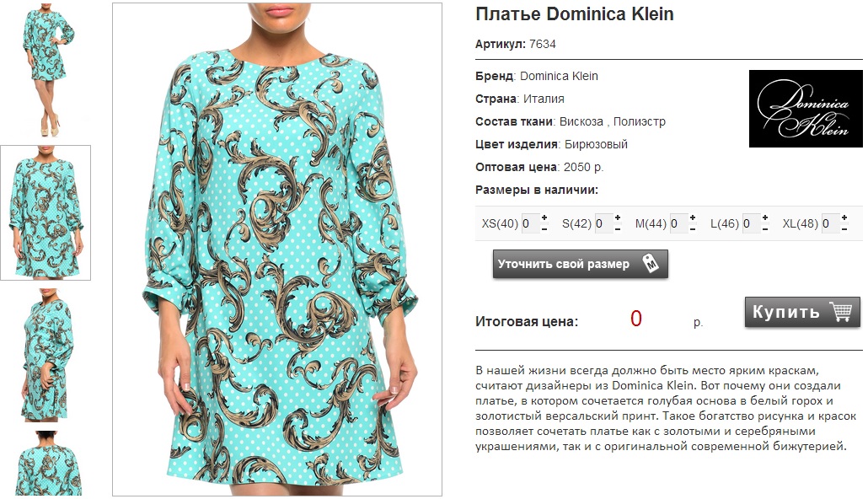Increase S(42) quantity with plus
This screenshot has height=499, width=868.
(618, 217)
